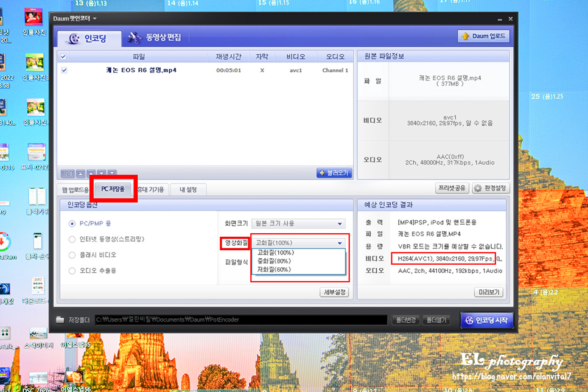Collapse the 영상화질 dropdown box
This screenshot has height=392, width=588.
pos(298,243)
